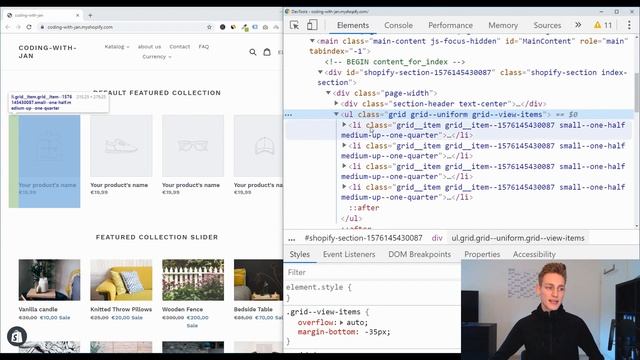This screenshot has width=640, height=360.
Task: Click the Shopify badge icon at bottom left
Action: [17, 336]
